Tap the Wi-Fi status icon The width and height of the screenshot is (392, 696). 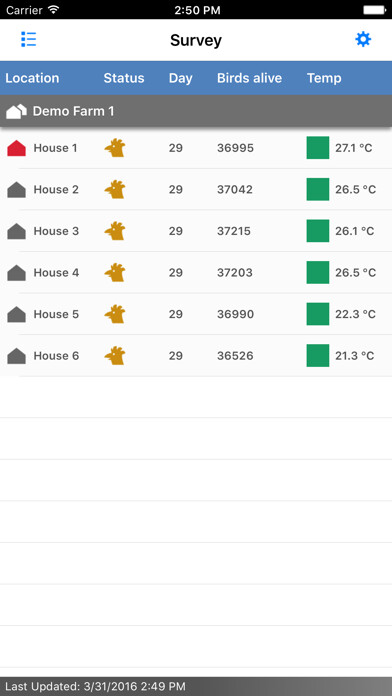54,9
